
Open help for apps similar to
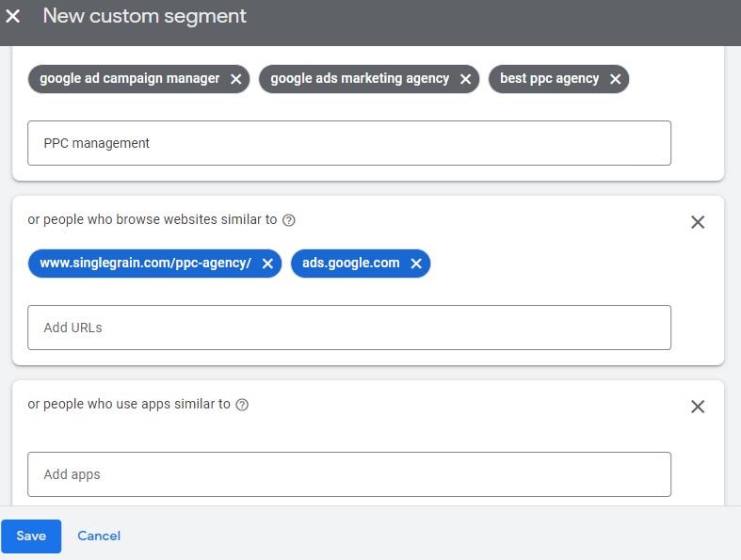click(242, 405)
